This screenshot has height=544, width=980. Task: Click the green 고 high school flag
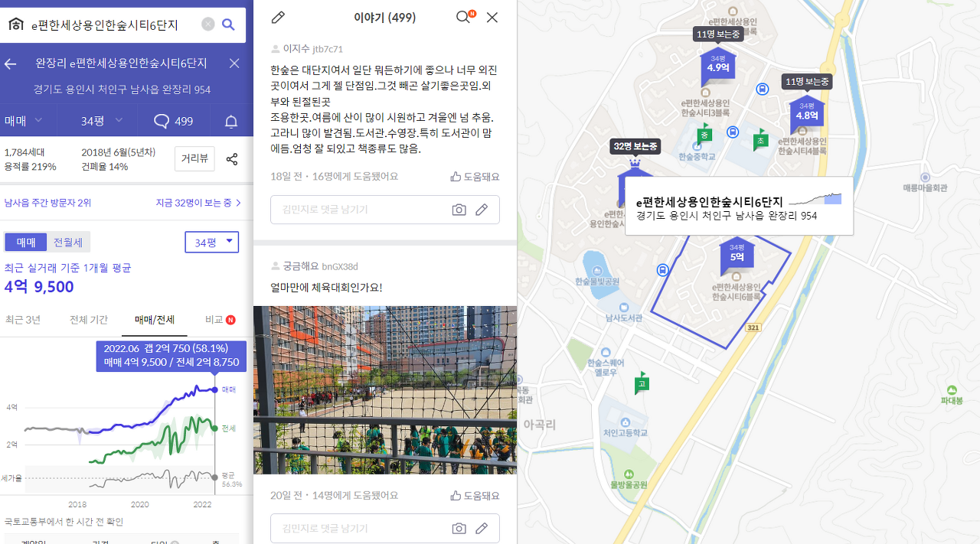pyautogui.click(x=642, y=383)
